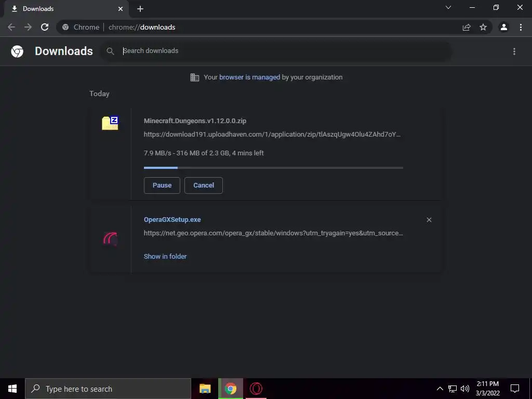Click the Minecraft Dungeons zip file icon
The width and height of the screenshot is (532, 399).
110,123
